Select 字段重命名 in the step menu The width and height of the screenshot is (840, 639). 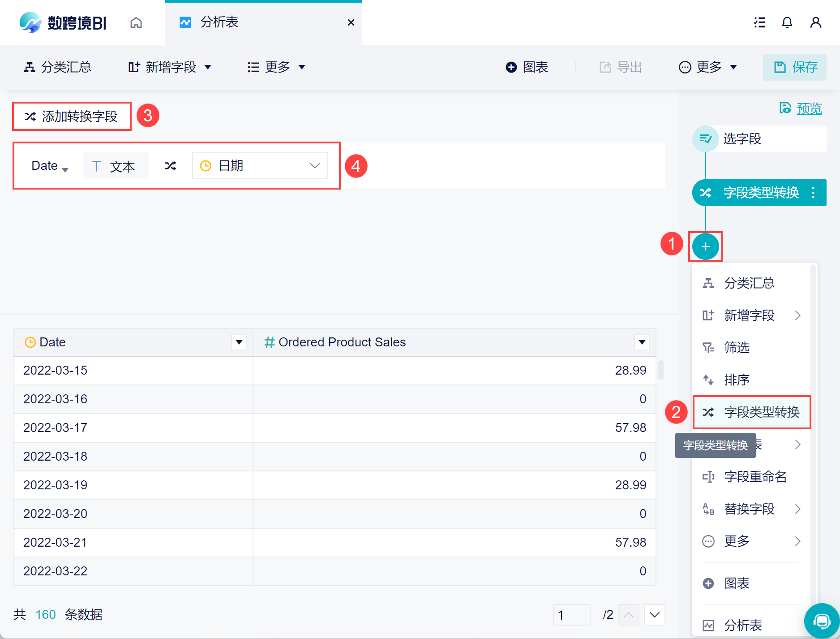click(755, 477)
